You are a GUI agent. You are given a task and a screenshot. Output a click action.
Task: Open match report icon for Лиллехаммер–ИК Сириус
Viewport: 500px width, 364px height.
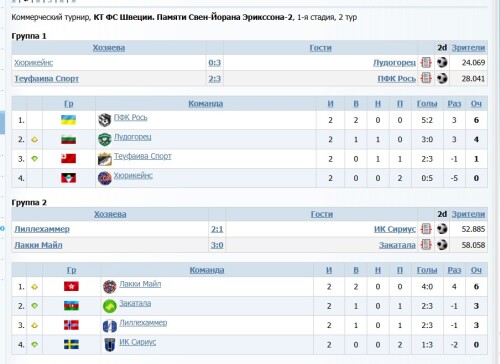pyautogui.click(x=426, y=229)
